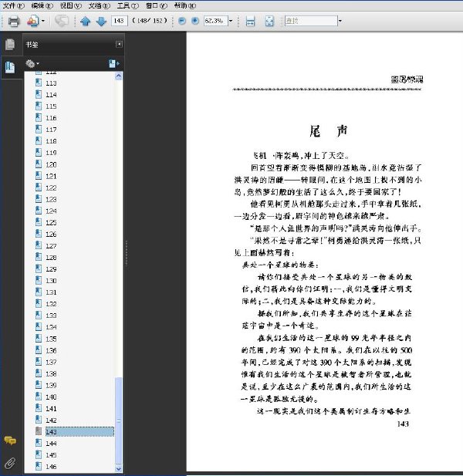Click the page number input field
Viewport: 463px width, 476px height.
119,21
